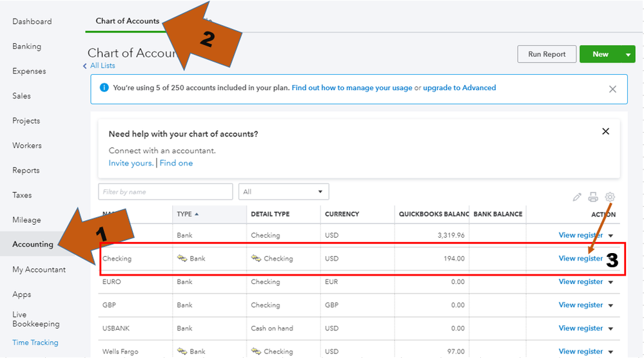Click the pencil edit icon above the table

(x=577, y=197)
